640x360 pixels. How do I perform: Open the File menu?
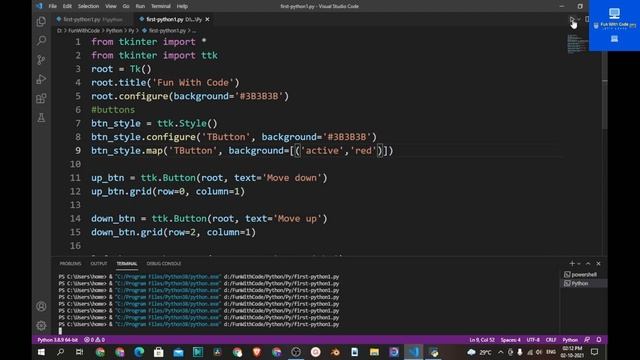53,6
